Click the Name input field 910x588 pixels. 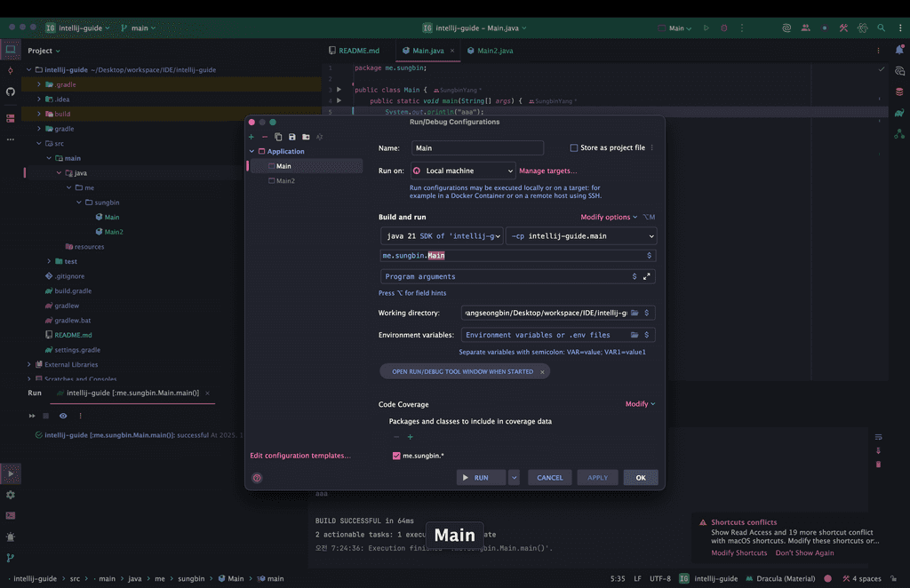(x=476, y=148)
